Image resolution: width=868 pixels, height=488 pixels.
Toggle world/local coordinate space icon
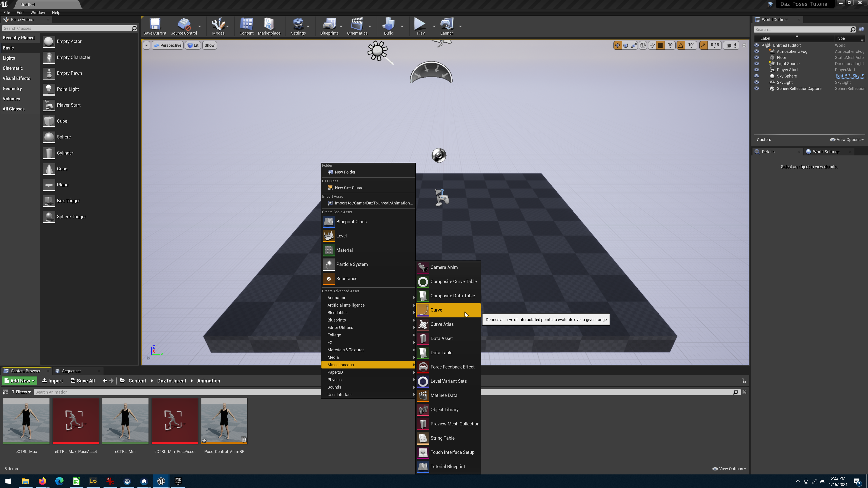click(x=643, y=45)
